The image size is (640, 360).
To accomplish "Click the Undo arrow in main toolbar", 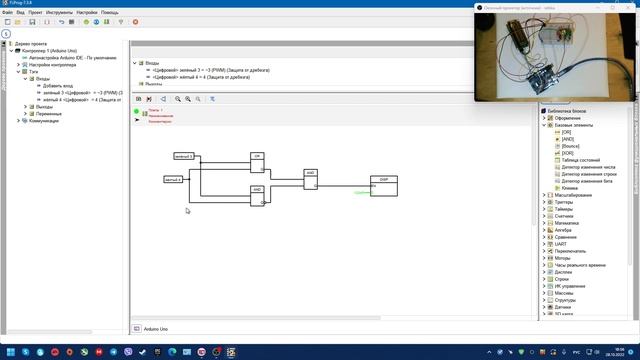I will [x=61, y=22].
